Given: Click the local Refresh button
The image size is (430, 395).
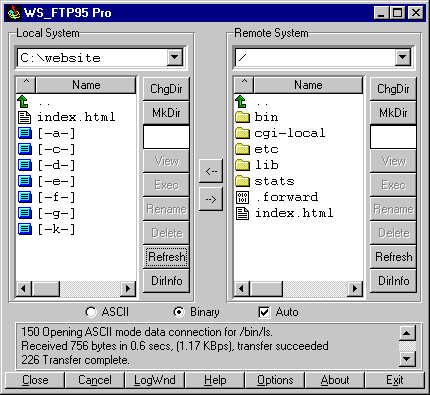Looking at the screenshot, I should click(166, 257).
